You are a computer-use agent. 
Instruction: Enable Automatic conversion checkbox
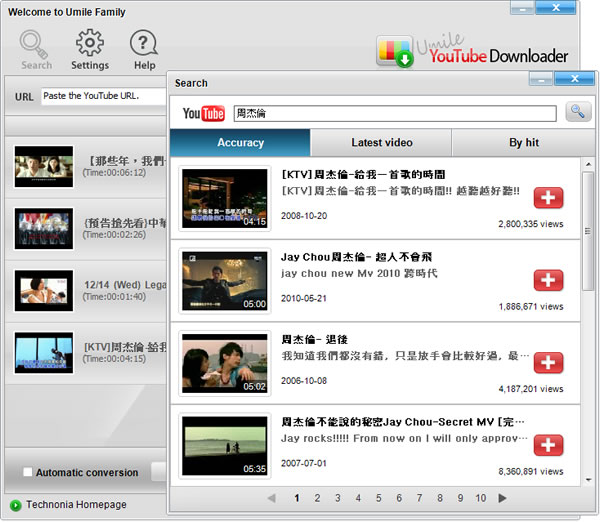[28, 472]
